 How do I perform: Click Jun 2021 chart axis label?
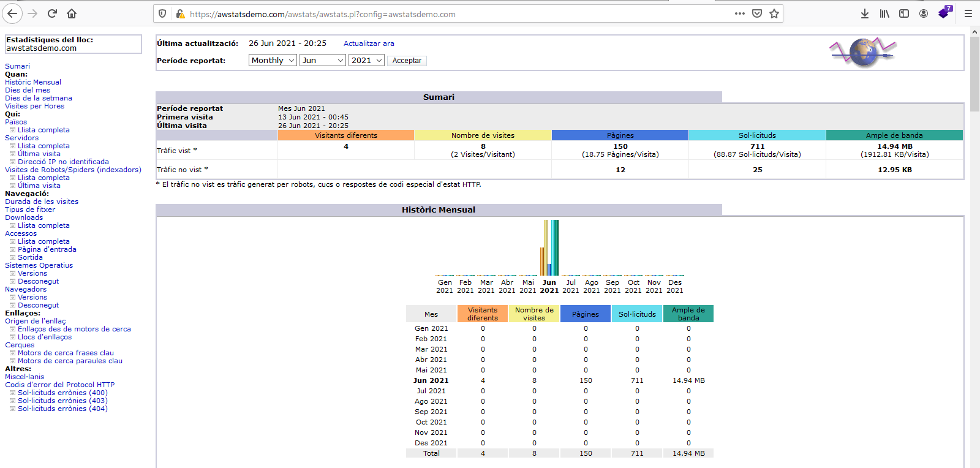point(549,287)
